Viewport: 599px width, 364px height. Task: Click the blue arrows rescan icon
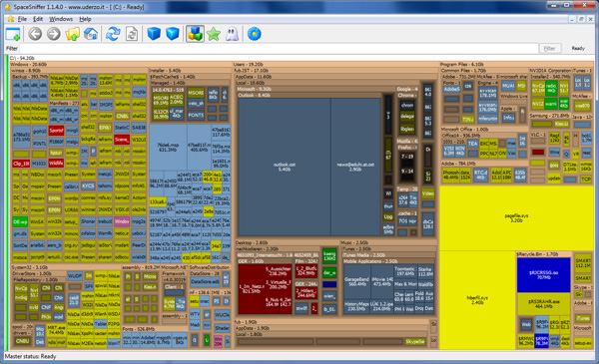[113, 34]
